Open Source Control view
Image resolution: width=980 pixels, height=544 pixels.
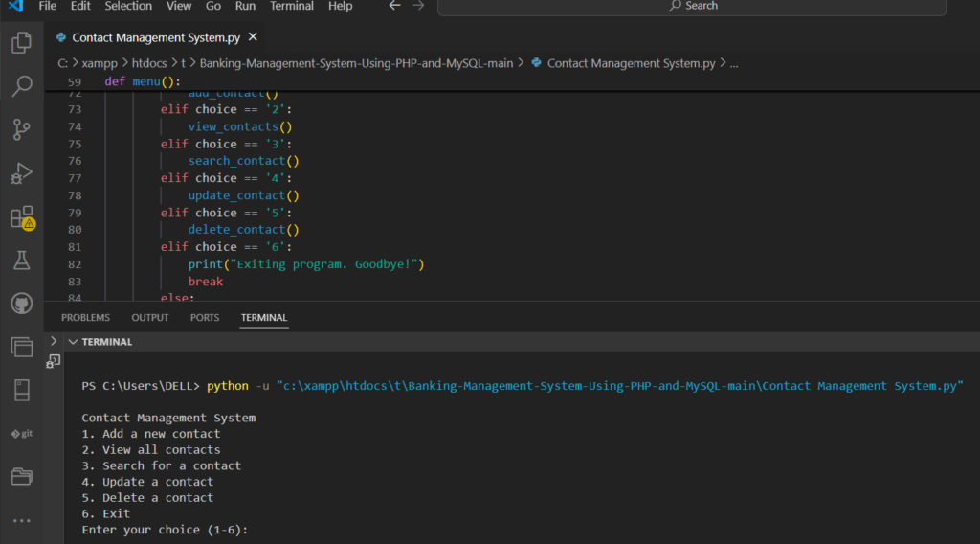click(x=21, y=129)
